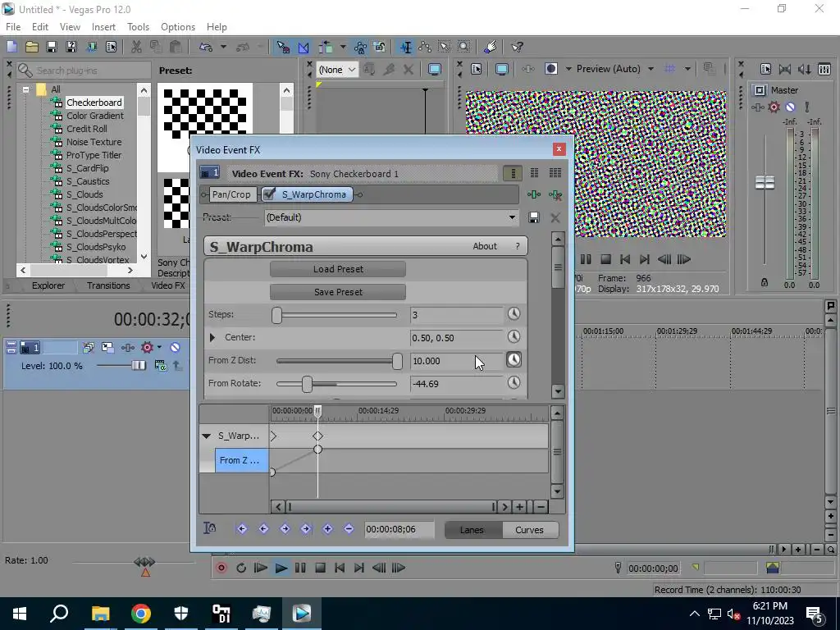The height and width of the screenshot is (630, 840).
Task: Save the project with the floppy icon
Action: coord(52,47)
